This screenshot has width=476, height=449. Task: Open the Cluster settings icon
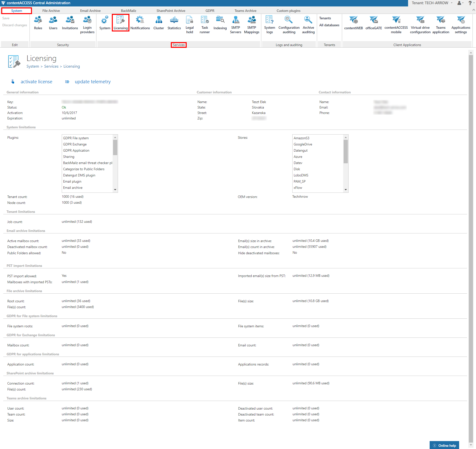pos(158,23)
